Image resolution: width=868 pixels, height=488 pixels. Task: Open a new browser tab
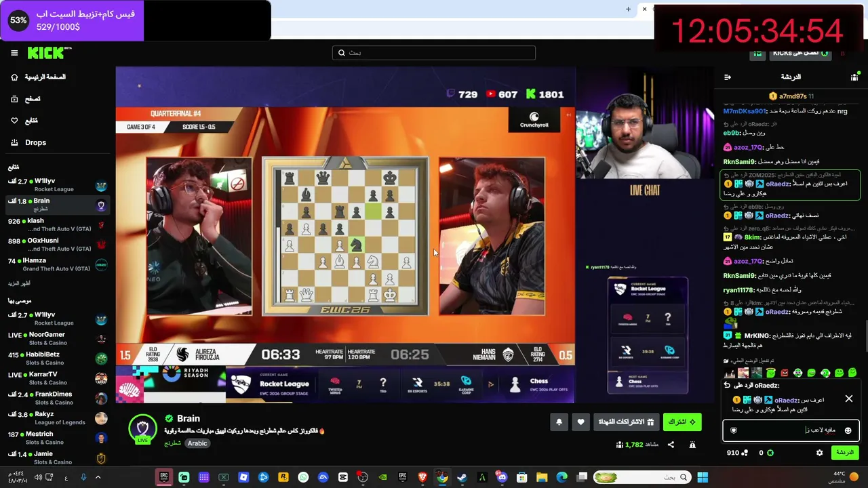click(628, 9)
